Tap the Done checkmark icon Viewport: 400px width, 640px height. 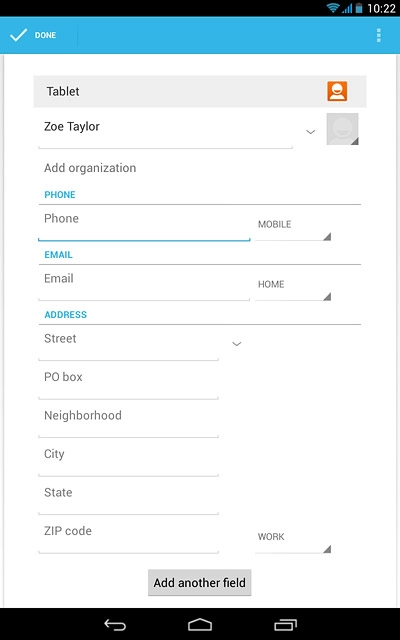(x=19, y=35)
